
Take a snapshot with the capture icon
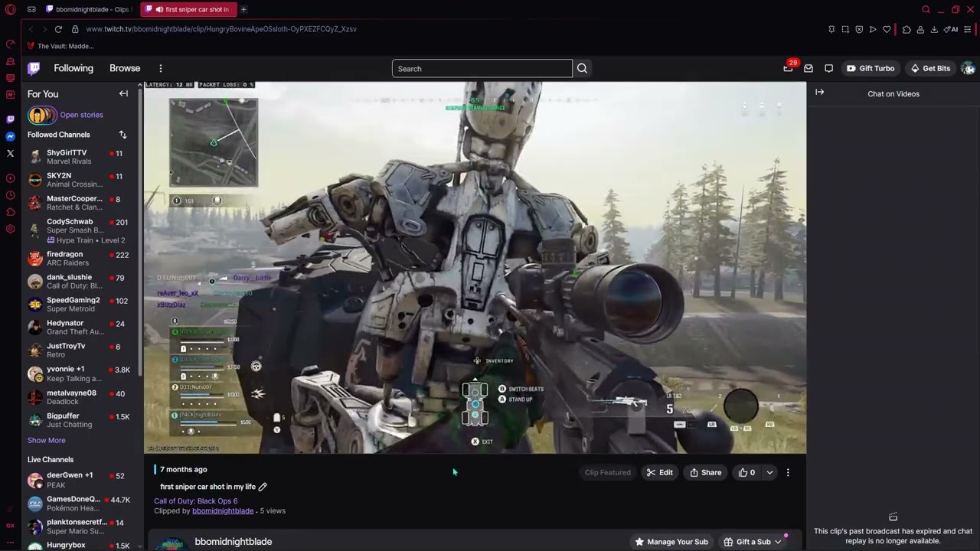coord(845,29)
